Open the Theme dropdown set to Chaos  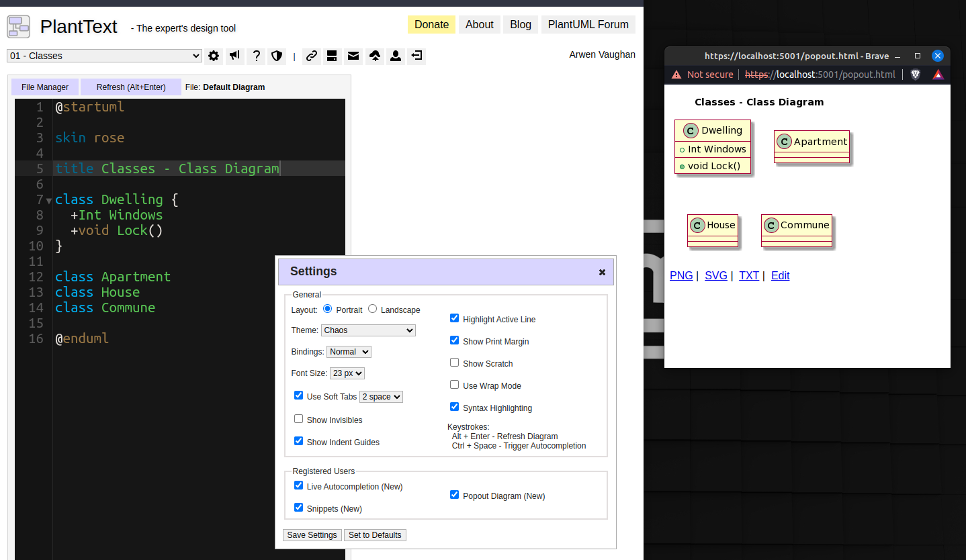(368, 330)
